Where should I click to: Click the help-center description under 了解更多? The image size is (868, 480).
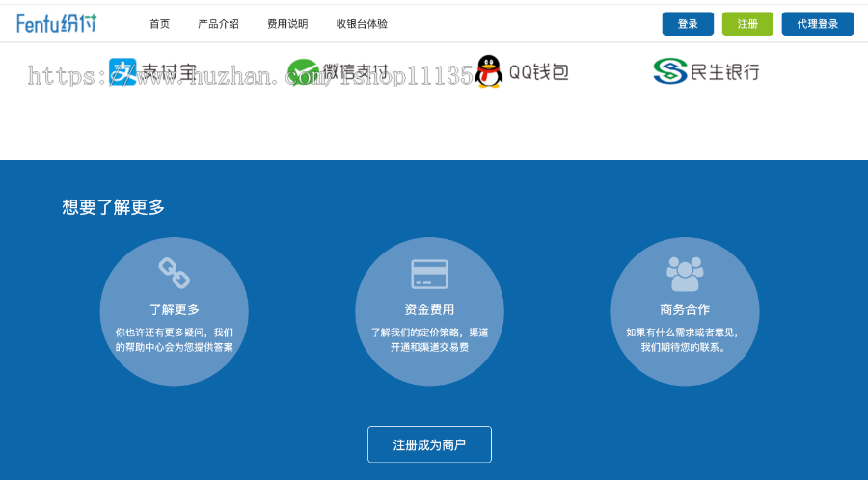click(175, 339)
